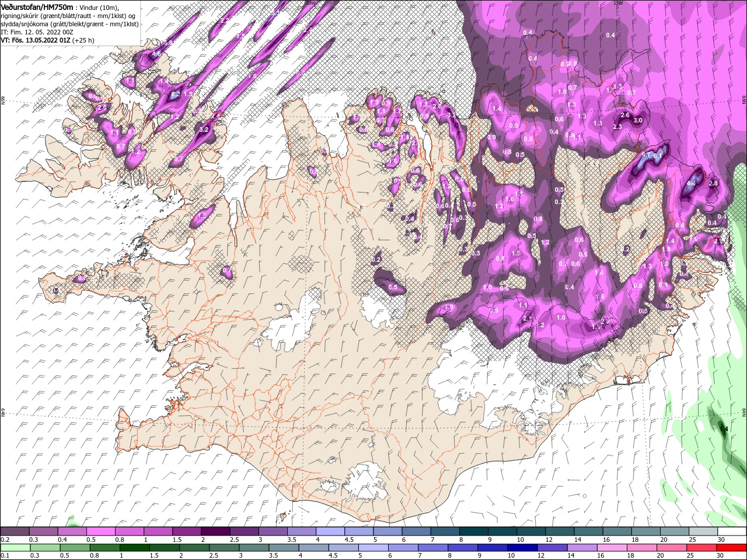The height and width of the screenshot is (560, 747).
Task: Click the 'Vindur (10m)' label in the header
Action: coord(99,7)
